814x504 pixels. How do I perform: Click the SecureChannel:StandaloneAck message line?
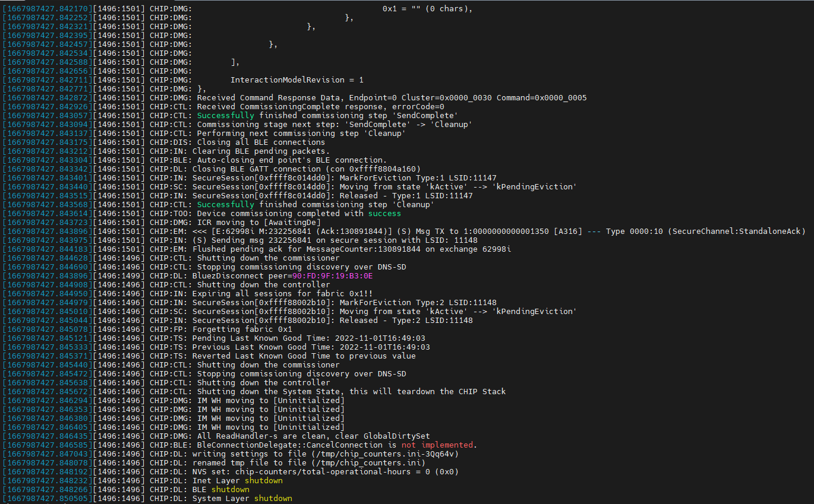(x=404, y=232)
